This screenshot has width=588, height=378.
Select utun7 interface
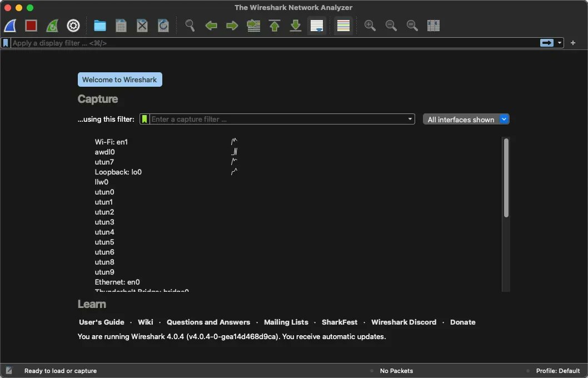tap(104, 162)
